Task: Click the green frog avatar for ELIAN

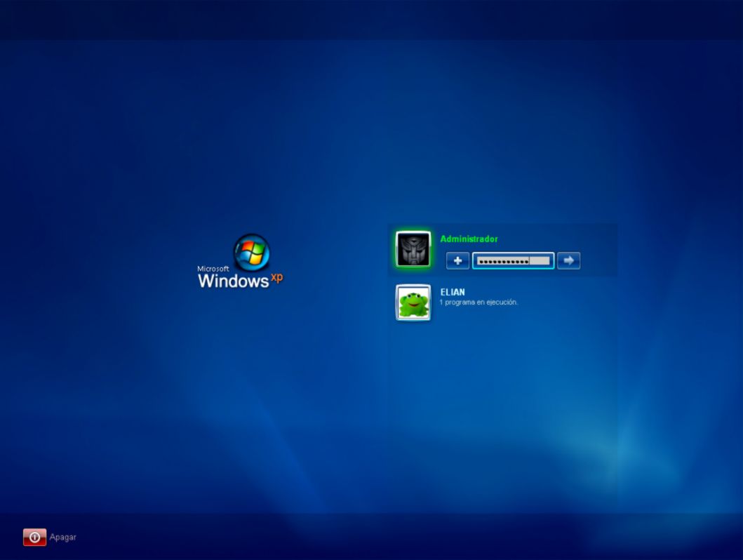Action: pyautogui.click(x=413, y=303)
